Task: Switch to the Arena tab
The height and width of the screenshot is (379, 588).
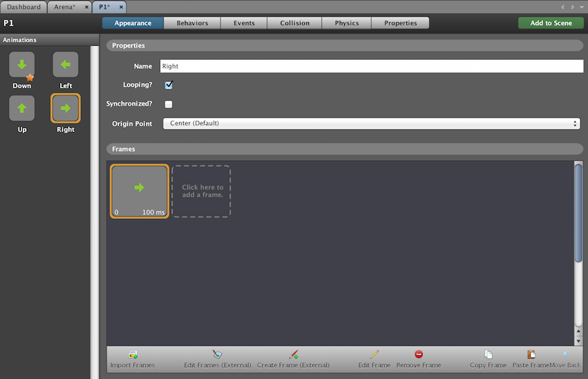Action: tap(65, 7)
